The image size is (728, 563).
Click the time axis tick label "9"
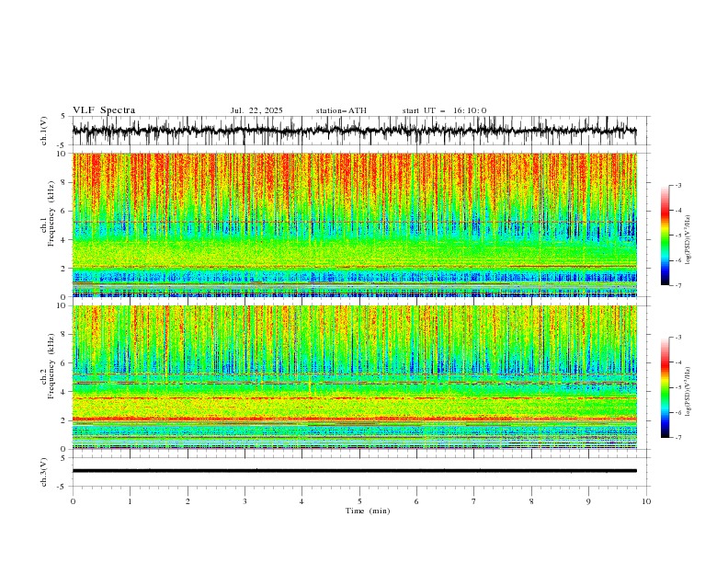[x=588, y=501]
